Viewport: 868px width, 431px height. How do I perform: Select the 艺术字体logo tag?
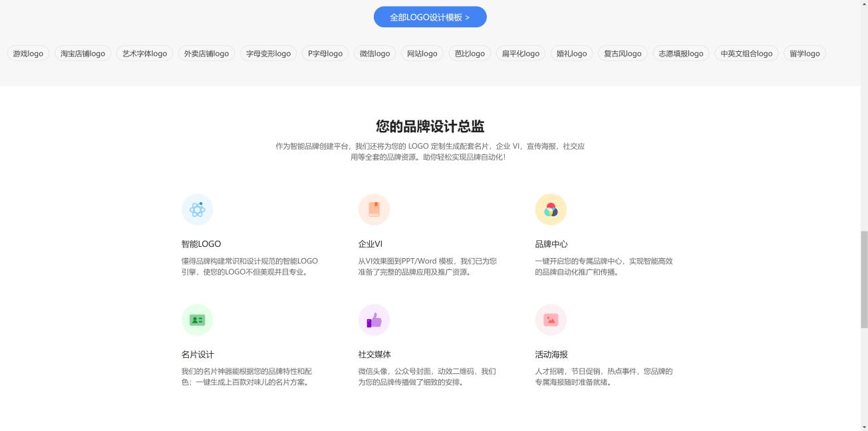tap(145, 53)
